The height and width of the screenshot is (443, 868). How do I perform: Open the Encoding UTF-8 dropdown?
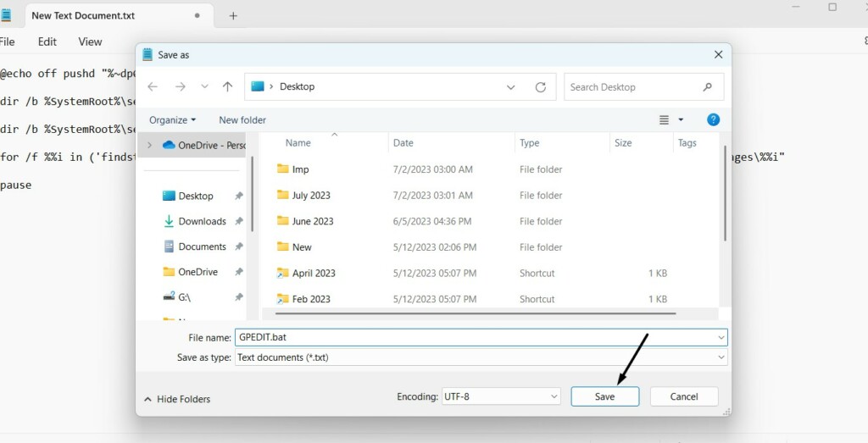501,396
